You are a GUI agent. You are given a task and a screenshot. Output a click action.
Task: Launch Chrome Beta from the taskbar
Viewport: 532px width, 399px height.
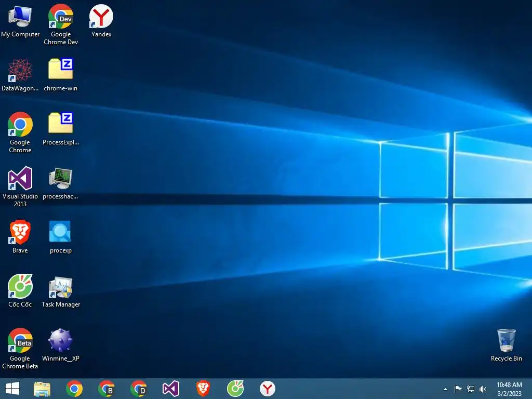click(106, 389)
